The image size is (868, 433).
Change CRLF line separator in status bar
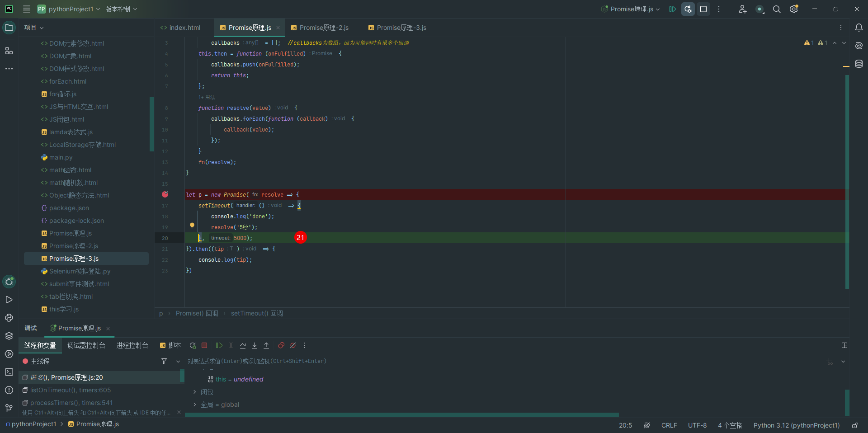coord(669,425)
